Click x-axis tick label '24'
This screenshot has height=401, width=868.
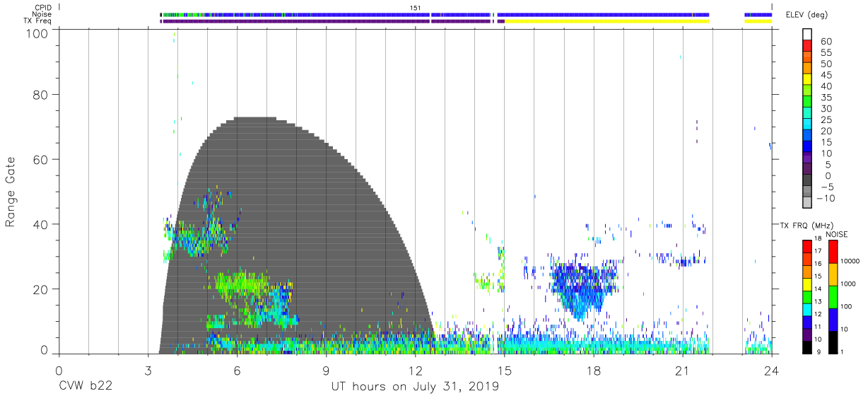(771, 371)
